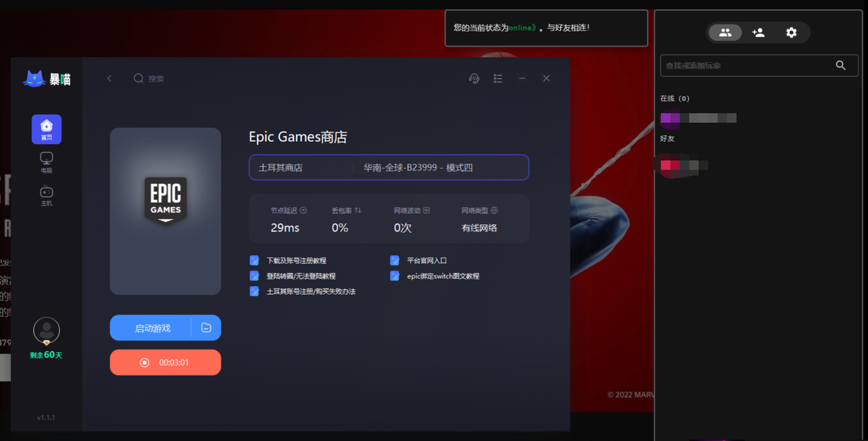Click the v1.1.1 version label
Viewport: 868px width, 441px height.
click(x=46, y=417)
